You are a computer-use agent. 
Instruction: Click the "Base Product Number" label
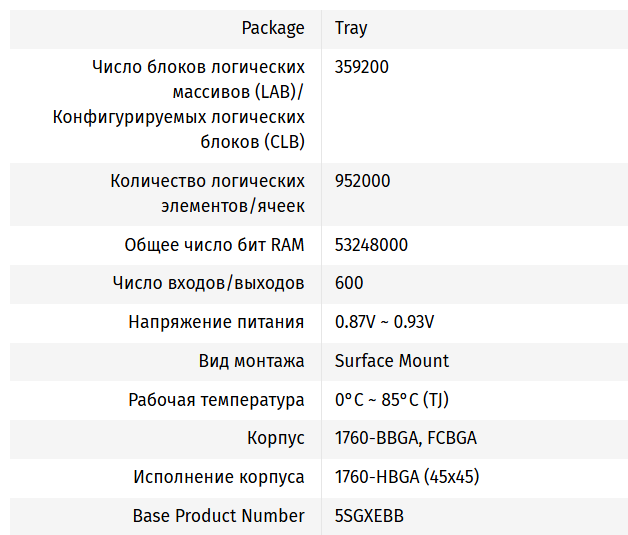pyautogui.click(x=218, y=516)
